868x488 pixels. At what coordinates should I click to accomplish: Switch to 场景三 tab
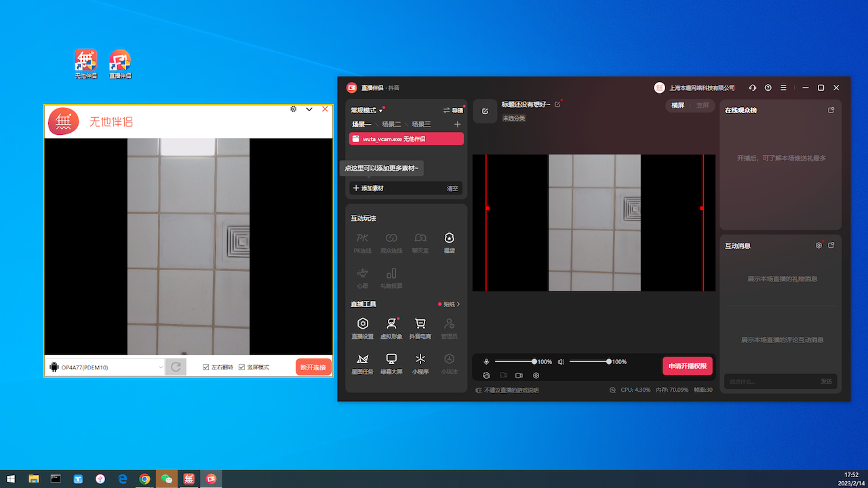(x=421, y=125)
